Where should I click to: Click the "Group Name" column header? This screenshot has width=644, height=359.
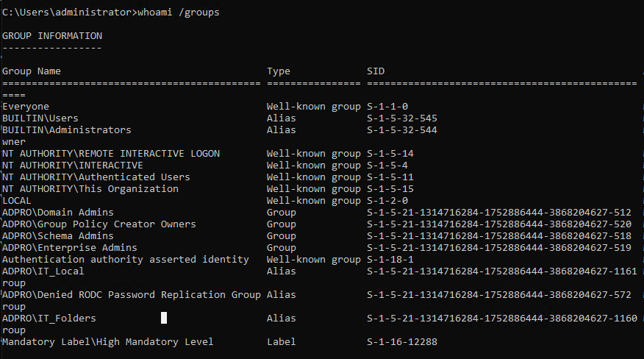[x=32, y=71]
